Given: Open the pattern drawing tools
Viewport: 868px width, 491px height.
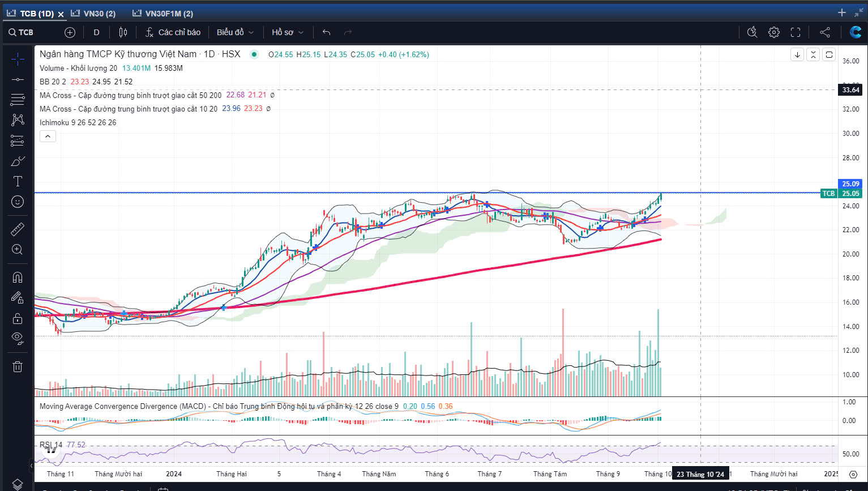Looking at the screenshot, I should click(x=18, y=120).
